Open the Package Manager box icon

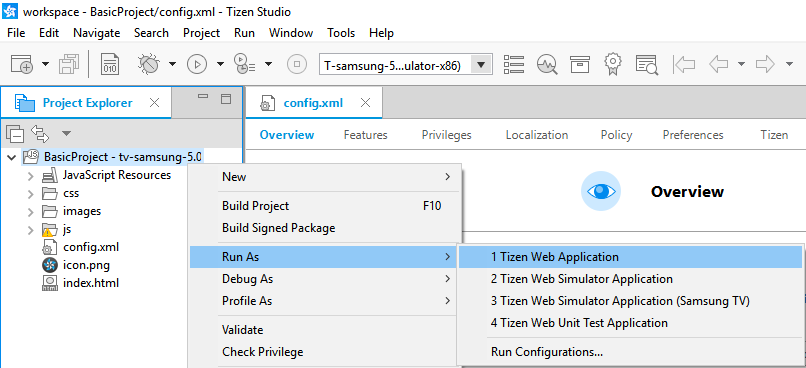click(x=580, y=64)
